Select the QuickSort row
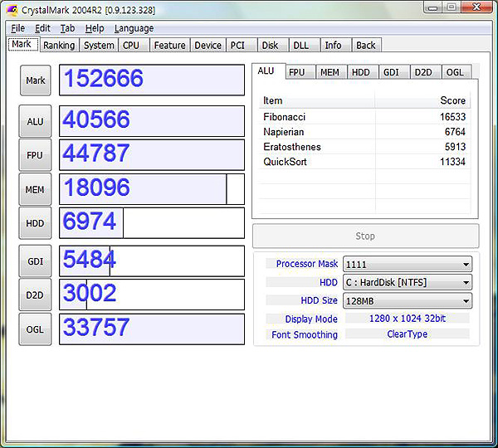Viewport: 498px width, 448px height. 364,162
